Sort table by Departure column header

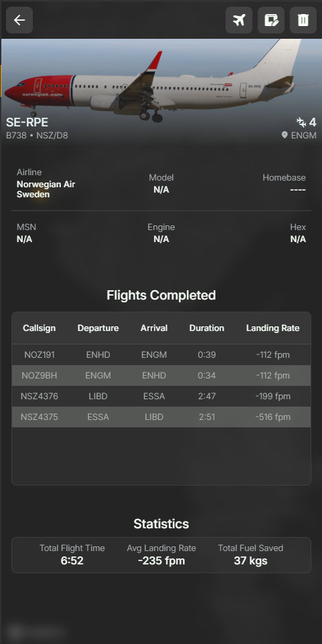coord(98,328)
